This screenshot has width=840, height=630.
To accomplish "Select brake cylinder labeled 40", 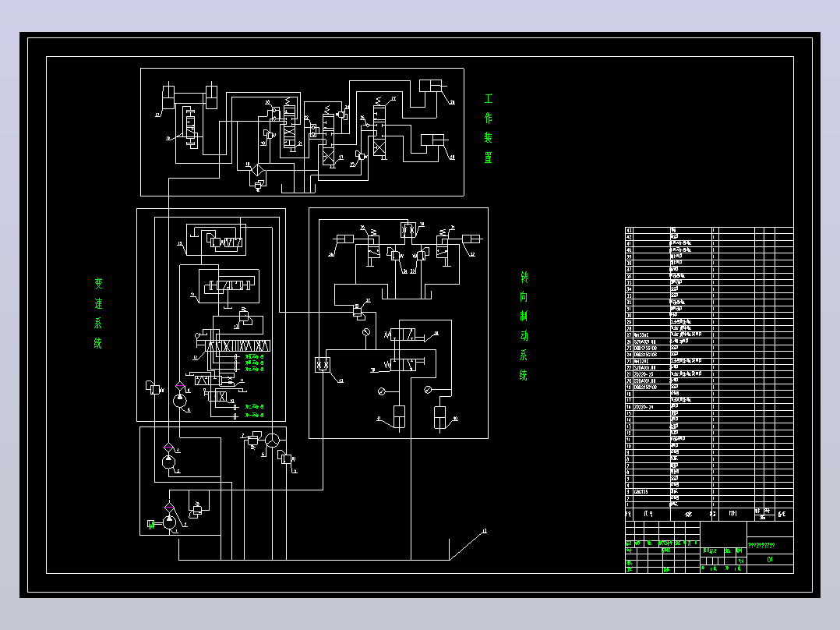I will coord(439,418).
